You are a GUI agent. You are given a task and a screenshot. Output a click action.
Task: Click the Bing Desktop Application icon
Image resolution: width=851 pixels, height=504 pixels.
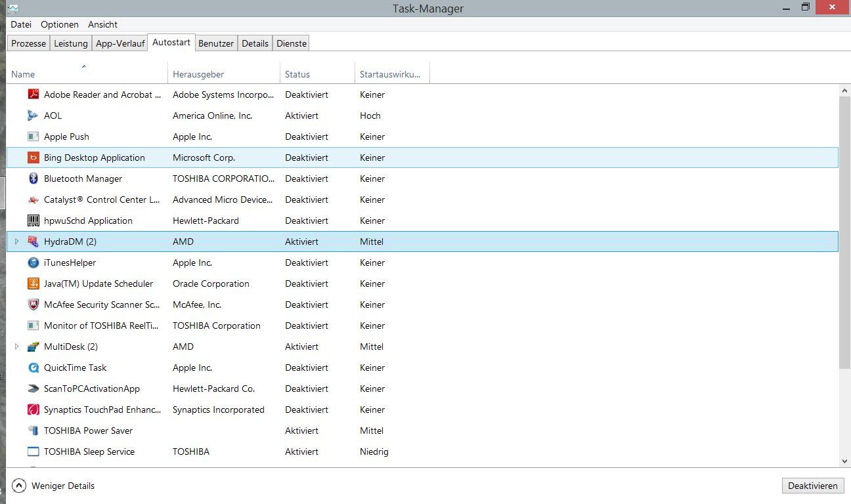(x=33, y=157)
